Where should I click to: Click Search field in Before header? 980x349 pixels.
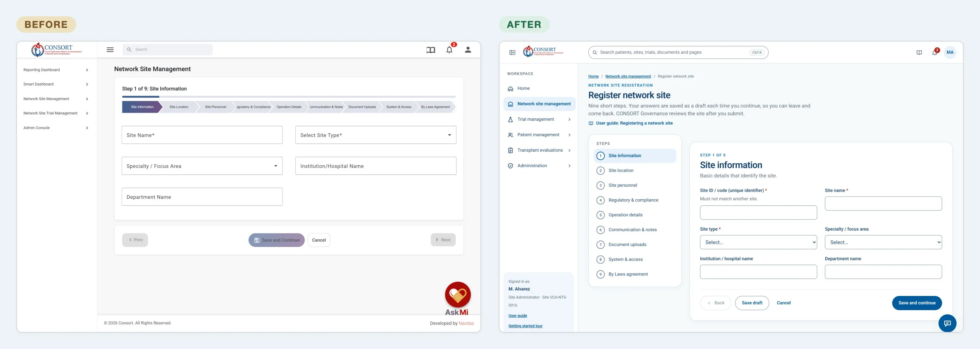(167, 49)
